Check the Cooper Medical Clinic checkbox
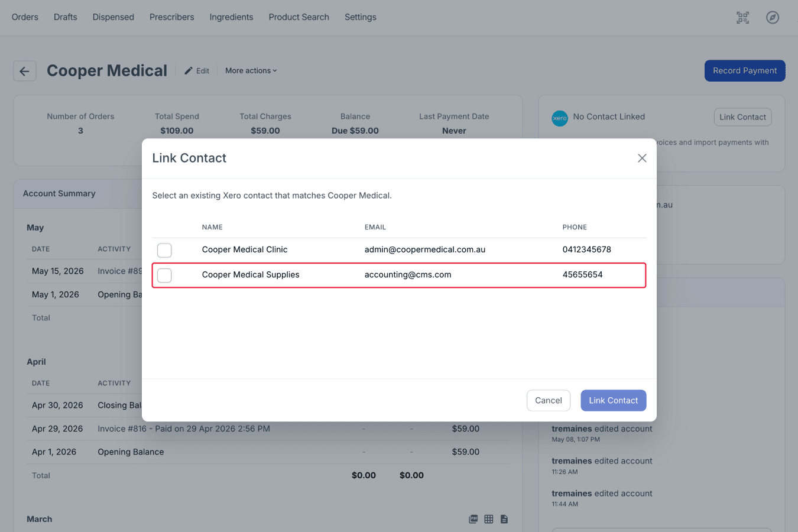This screenshot has width=798, height=532. [x=164, y=250]
